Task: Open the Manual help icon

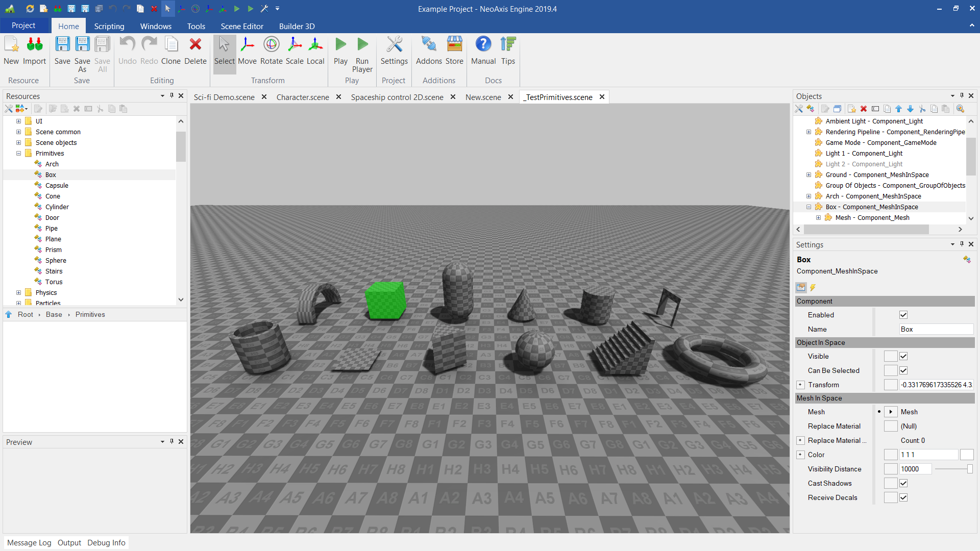Action: pyautogui.click(x=483, y=51)
